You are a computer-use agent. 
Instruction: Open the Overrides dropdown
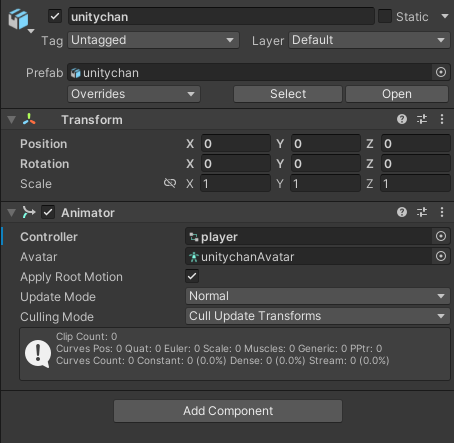(x=134, y=94)
